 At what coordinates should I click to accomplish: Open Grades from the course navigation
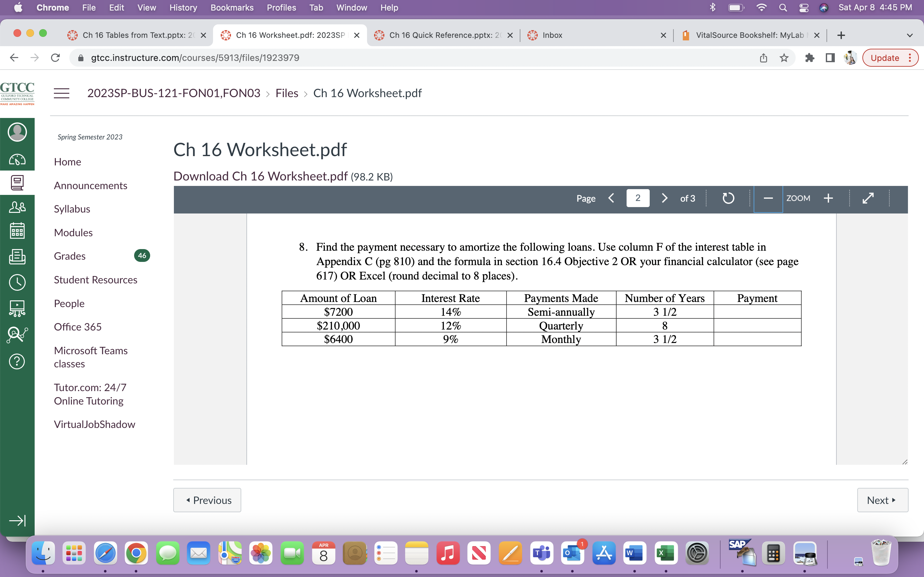tap(70, 256)
